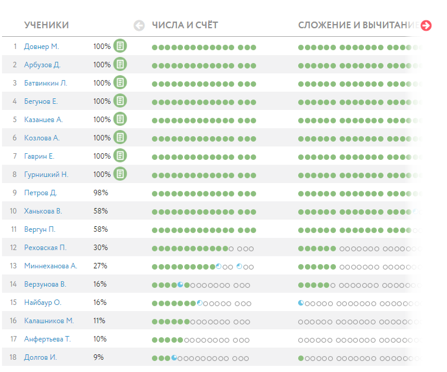
Task: Open student Казанцев А. profile
Action: [x=43, y=120]
